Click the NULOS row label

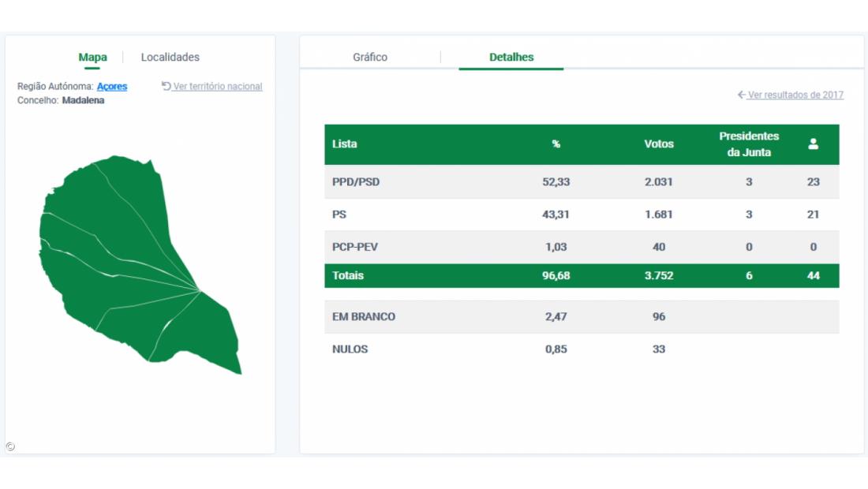tap(350, 349)
